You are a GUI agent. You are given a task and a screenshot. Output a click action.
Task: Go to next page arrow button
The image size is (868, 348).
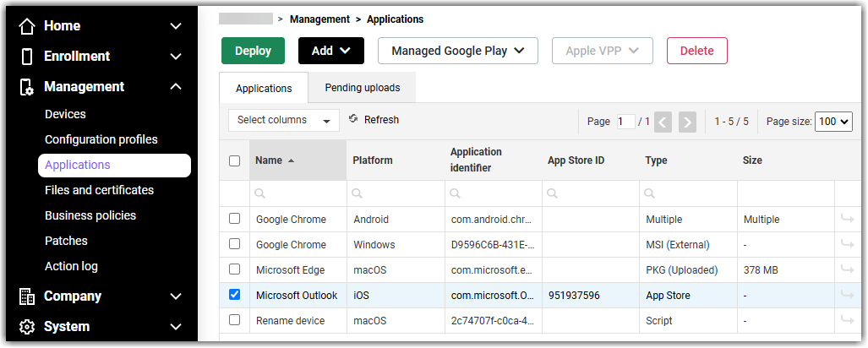tap(687, 122)
